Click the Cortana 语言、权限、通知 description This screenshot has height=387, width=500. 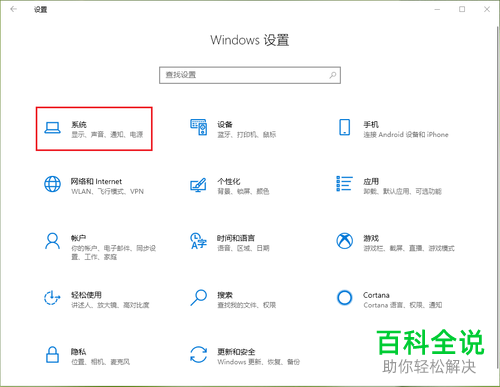coord(403,305)
